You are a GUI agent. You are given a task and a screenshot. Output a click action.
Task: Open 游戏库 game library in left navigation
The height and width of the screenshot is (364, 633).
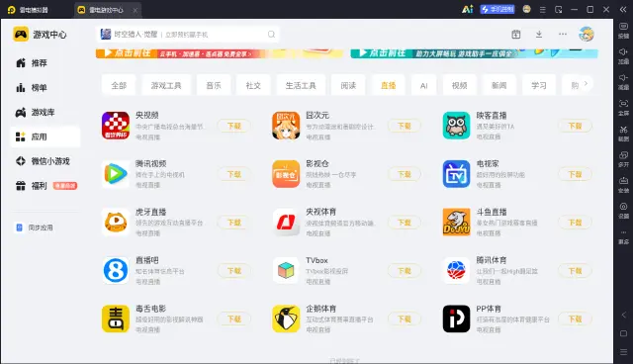point(45,112)
